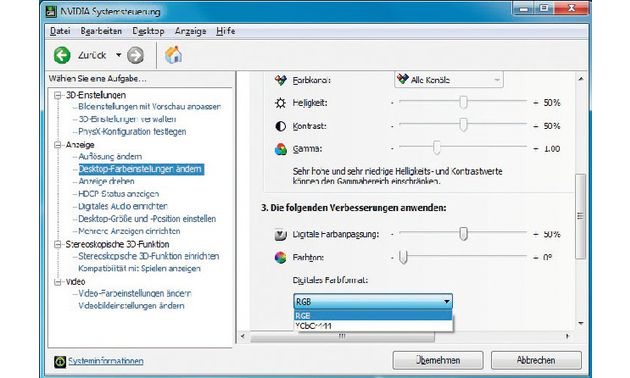Open HDCP Status anzeigen
The image size is (630, 378).
point(119,194)
